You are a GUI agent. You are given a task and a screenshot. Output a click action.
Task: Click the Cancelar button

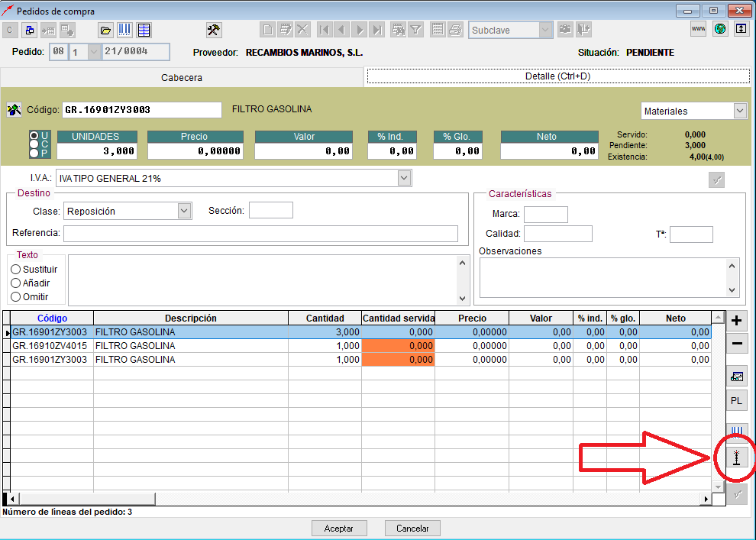[412, 529]
